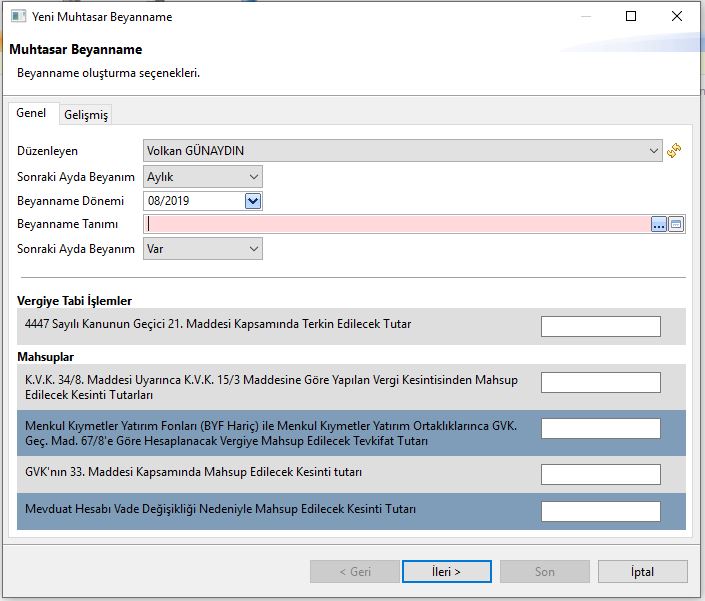Focus the Beyanname Tanımı text field
The image size is (705, 601).
click(396, 225)
